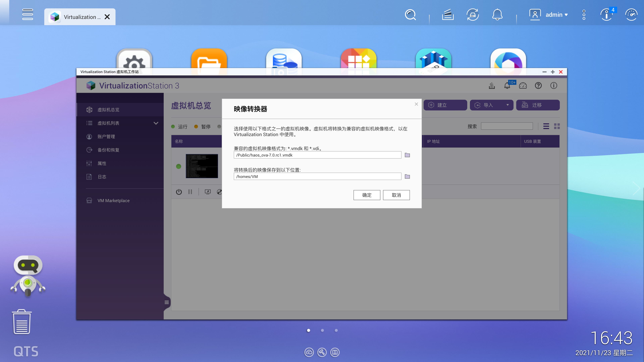Open the QTS background tasks icon
Image resolution: width=644 pixels, height=362 pixels.
[x=447, y=15]
